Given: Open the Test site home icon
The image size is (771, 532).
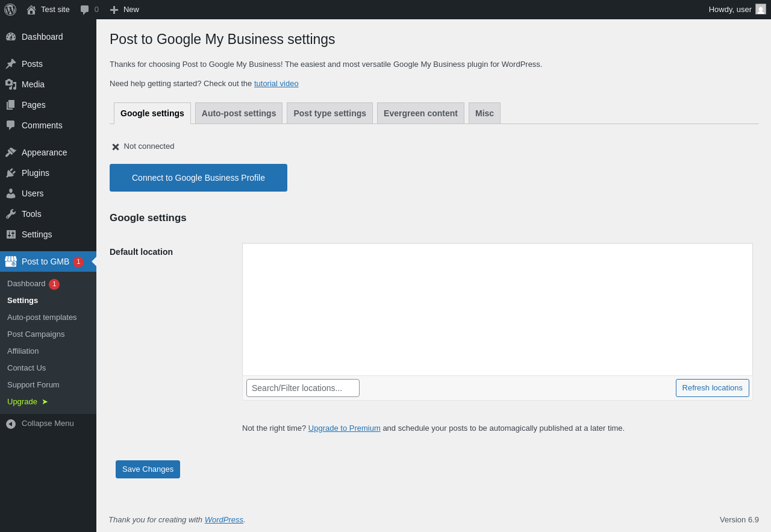Looking at the screenshot, I should (31, 10).
